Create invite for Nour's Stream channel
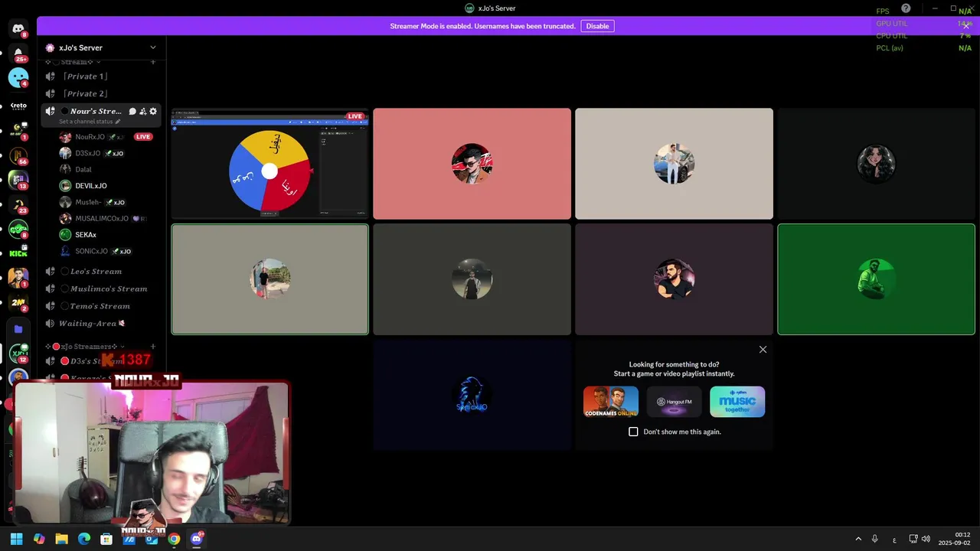This screenshot has height=551, width=980. tap(142, 111)
